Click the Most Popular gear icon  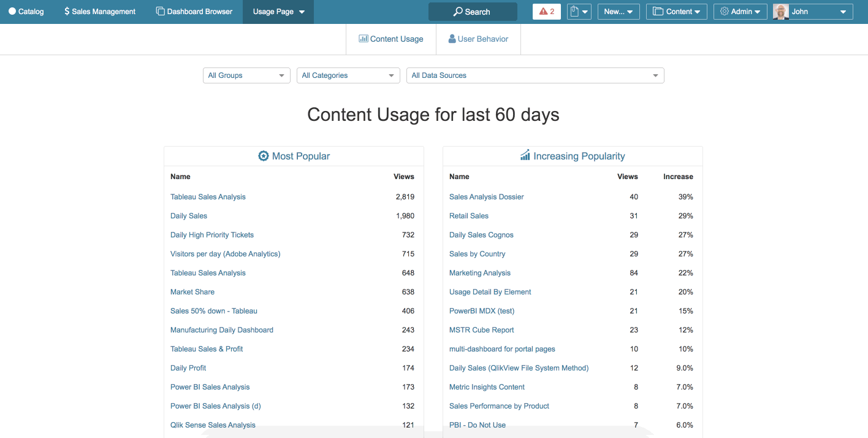coord(264,156)
